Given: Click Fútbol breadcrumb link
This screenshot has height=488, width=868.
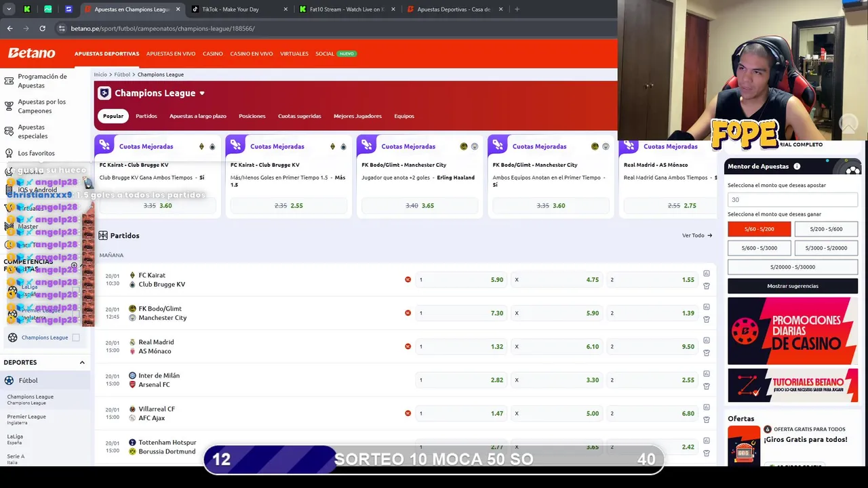Looking at the screenshot, I should tap(122, 75).
